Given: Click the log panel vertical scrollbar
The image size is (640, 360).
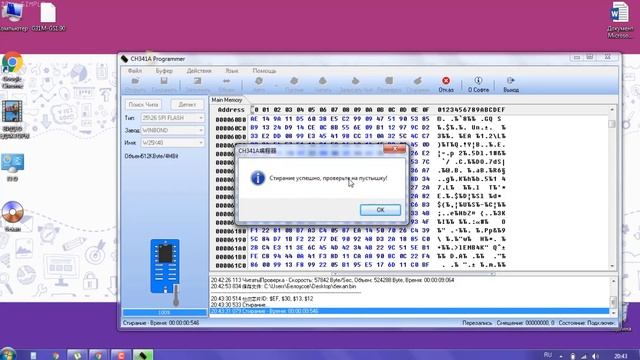Looking at the screenshot, I should tap(613, 296).
